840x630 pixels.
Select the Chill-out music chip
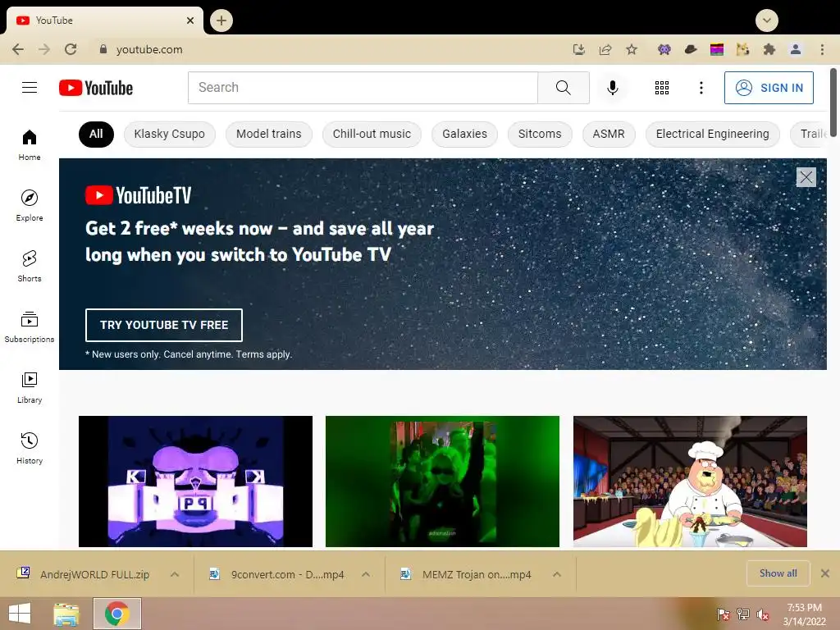coord(372,134)
